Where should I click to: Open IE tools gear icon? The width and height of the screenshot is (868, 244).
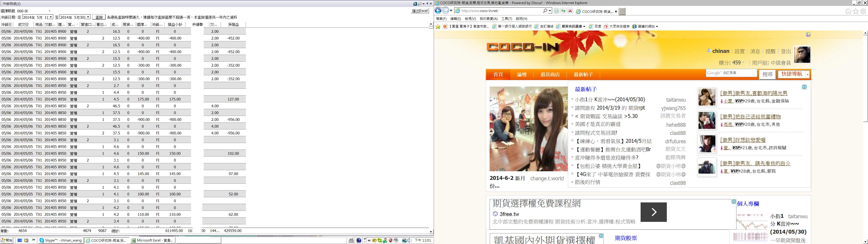click(x=863, y=12)
